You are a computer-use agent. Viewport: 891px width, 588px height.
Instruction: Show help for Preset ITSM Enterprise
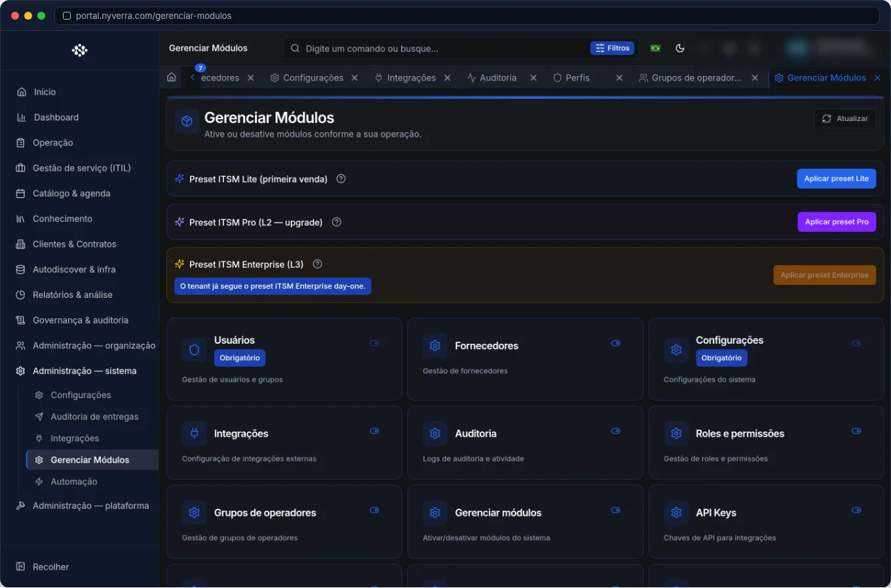click(x=318, y=265)
